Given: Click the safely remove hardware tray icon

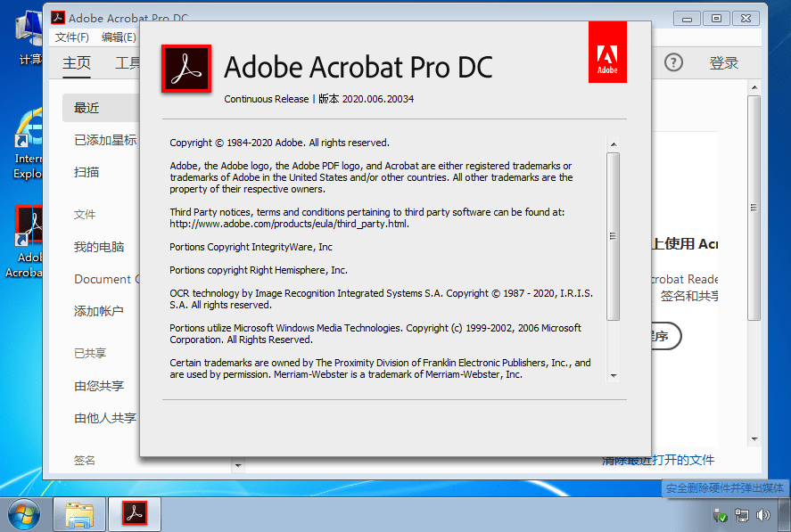Looking at the screenshot, I should [721, 514].
